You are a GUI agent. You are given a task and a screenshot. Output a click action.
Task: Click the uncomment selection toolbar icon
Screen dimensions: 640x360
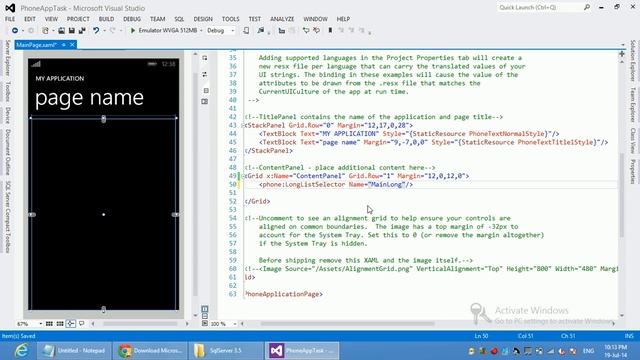316,31
